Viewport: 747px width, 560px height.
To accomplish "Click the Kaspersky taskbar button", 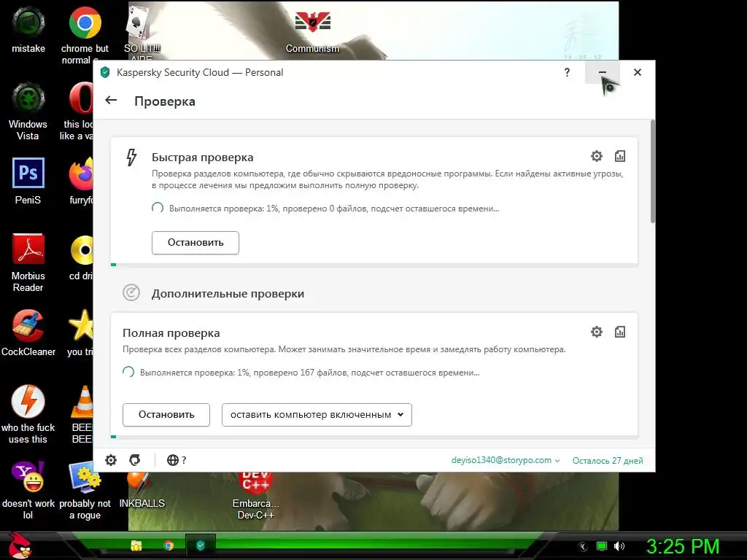I will pyautogui.click(x=201, y=545).
